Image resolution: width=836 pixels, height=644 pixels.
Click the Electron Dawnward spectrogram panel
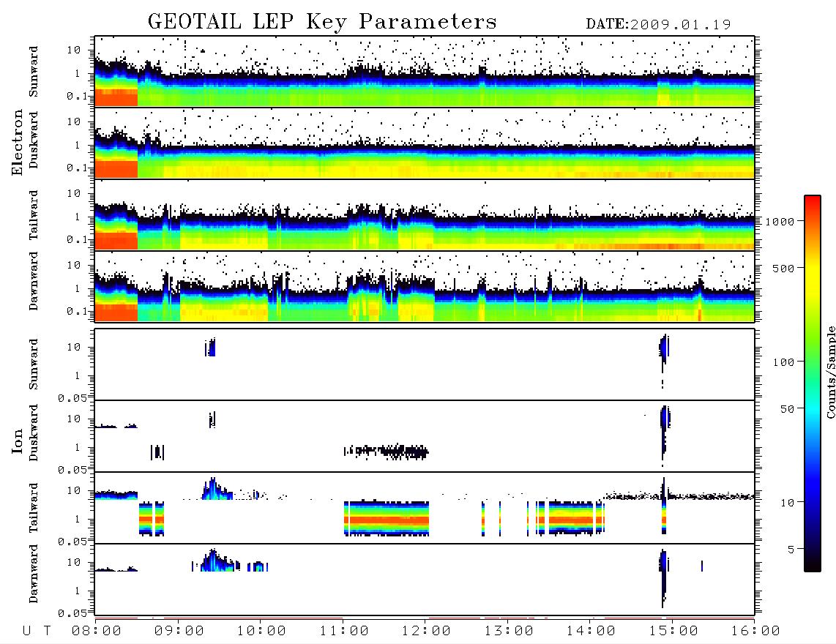(x=425, y=286)
